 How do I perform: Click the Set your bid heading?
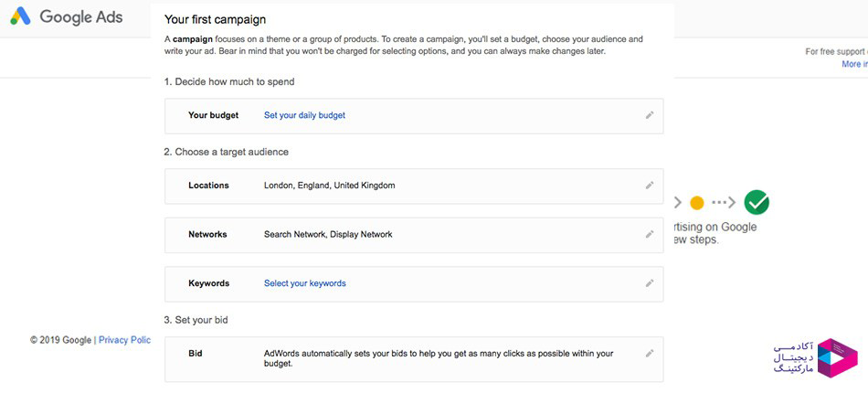(196, 320)
